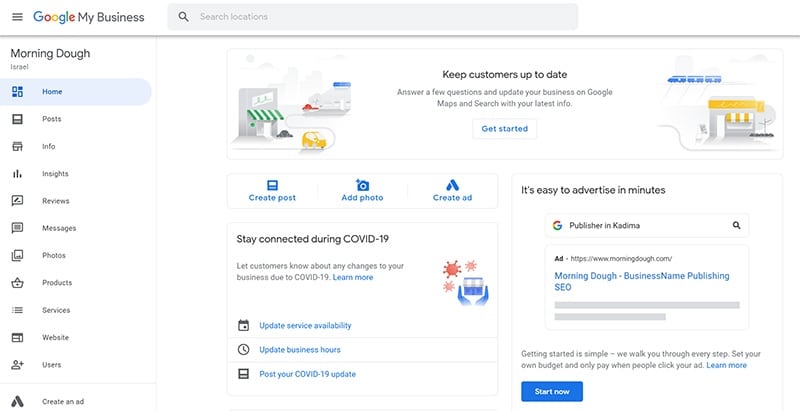Screen dimensions: 800x411
Task: Select Create an ad in sidebar
Action: pos(63,402)
